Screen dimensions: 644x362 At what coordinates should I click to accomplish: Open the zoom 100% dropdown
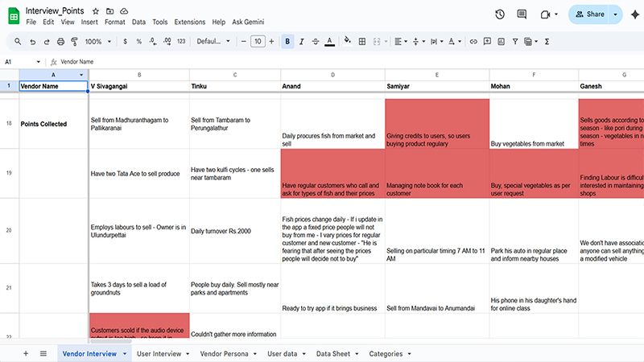pos(97,41)
